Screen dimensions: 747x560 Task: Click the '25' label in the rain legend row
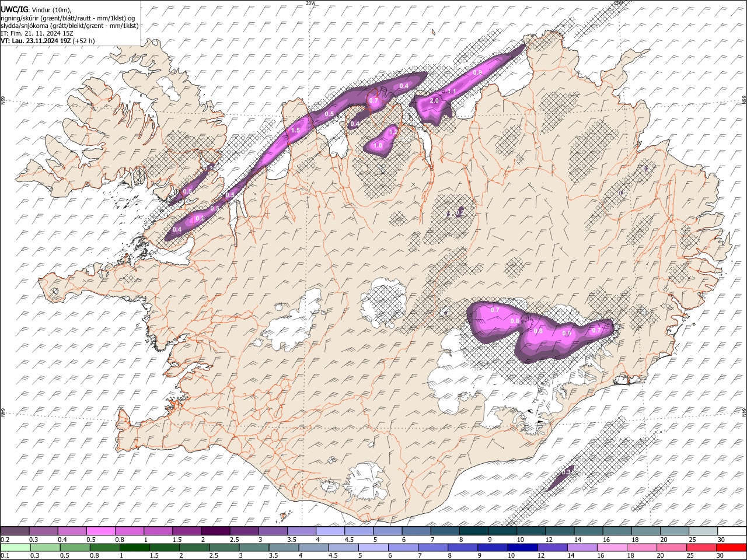(691, 555)
